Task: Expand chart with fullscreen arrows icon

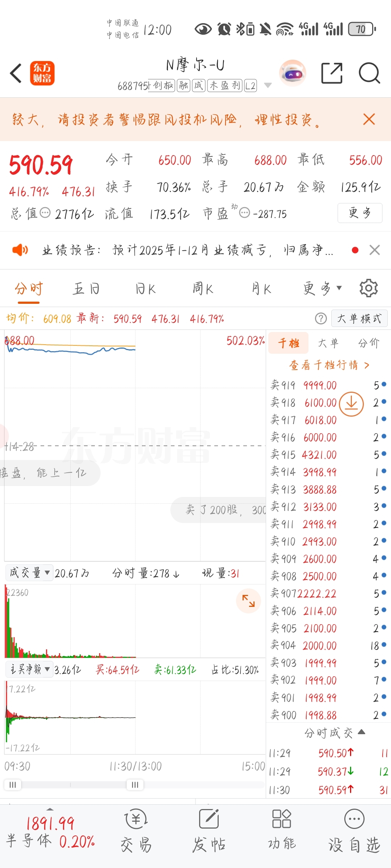Action: (x=248, y=601)
